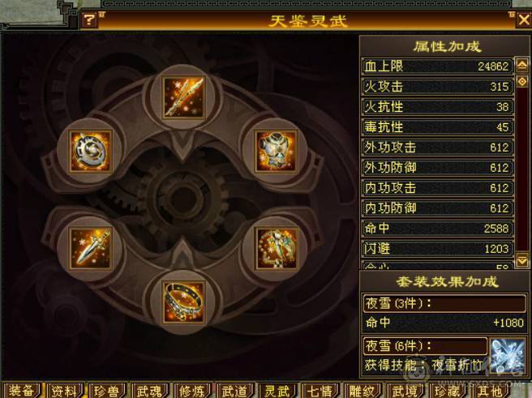Select the necklace pendant slot icon
Image resolution: width=532 pixels, height=398 pixels.
pos(276,249)
